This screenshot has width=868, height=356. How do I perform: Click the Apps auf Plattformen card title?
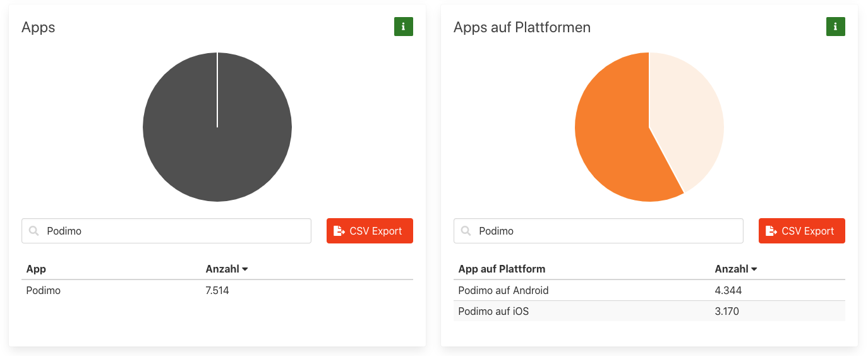[522, 28]
